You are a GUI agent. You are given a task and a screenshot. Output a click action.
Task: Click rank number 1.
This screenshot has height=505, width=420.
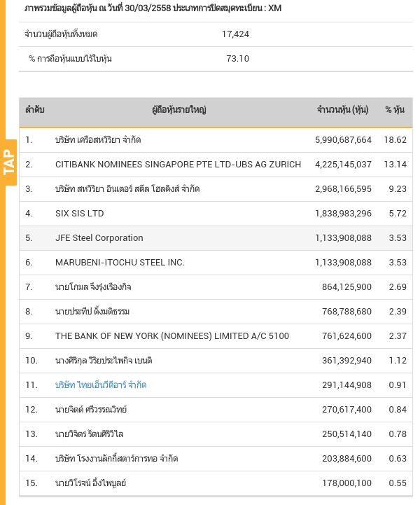pos(29,140)
